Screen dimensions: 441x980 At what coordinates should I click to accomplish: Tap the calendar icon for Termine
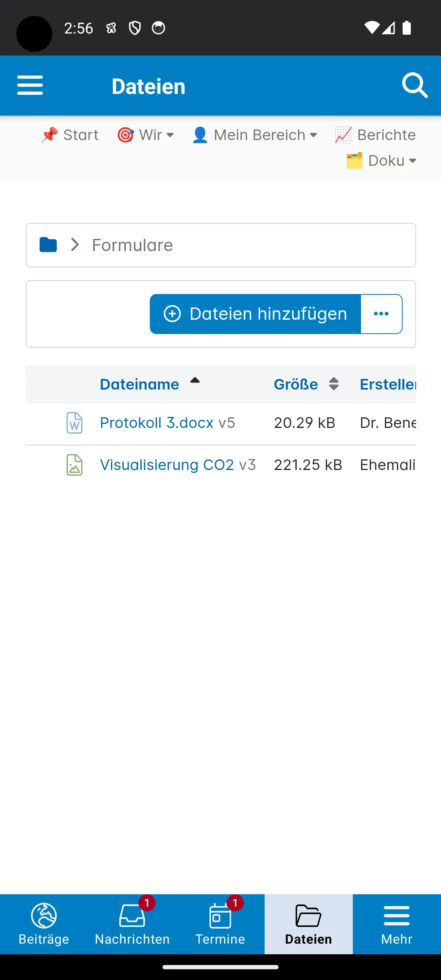pyautogui.click(x=220, y=915)
